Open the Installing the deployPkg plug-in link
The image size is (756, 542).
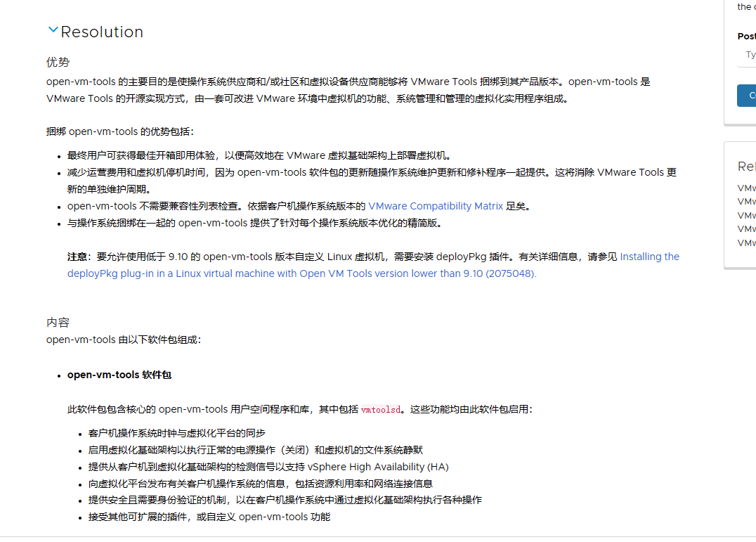point(373,265)
